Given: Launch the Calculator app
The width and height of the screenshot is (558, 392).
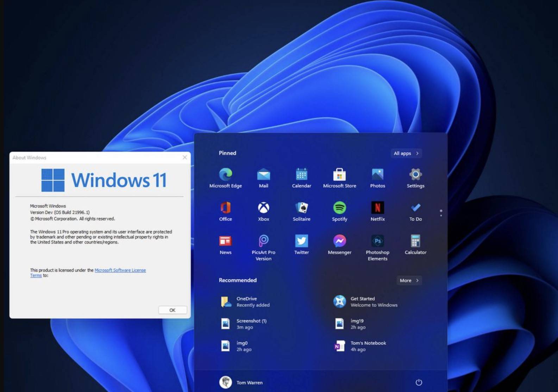Looking at the screenshot, I should pyautogui.click(x=415, y=245).
